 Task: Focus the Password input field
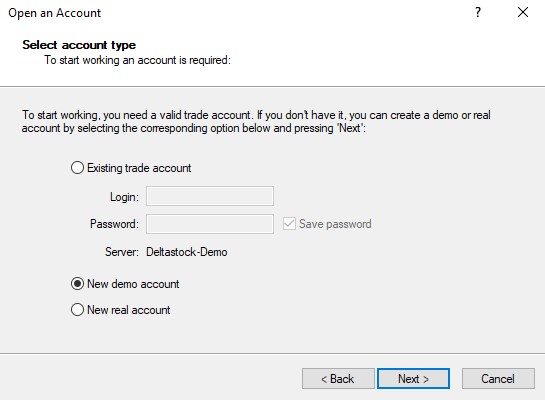pos(210,224)
